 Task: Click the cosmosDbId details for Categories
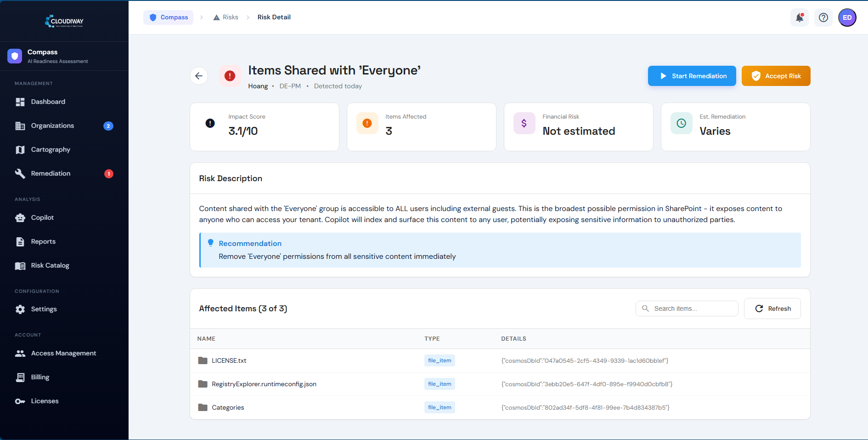586,407
